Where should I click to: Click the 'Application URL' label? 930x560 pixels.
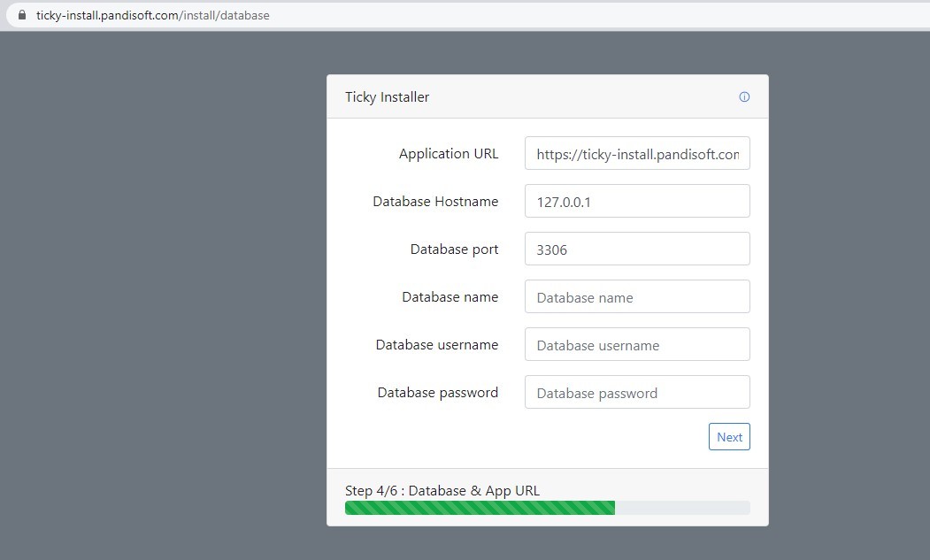(x=449, y=154)
